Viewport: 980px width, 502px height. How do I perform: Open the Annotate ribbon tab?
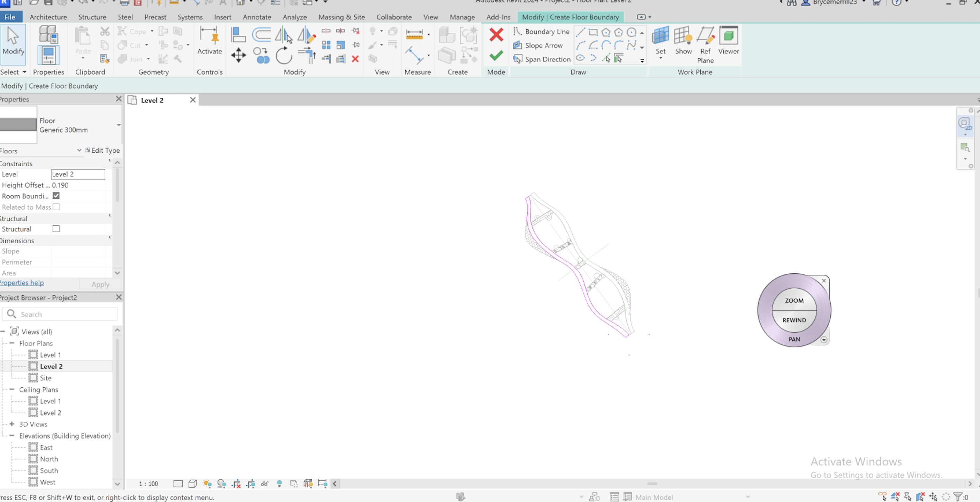pyautogui.click(x=256, y=17)
